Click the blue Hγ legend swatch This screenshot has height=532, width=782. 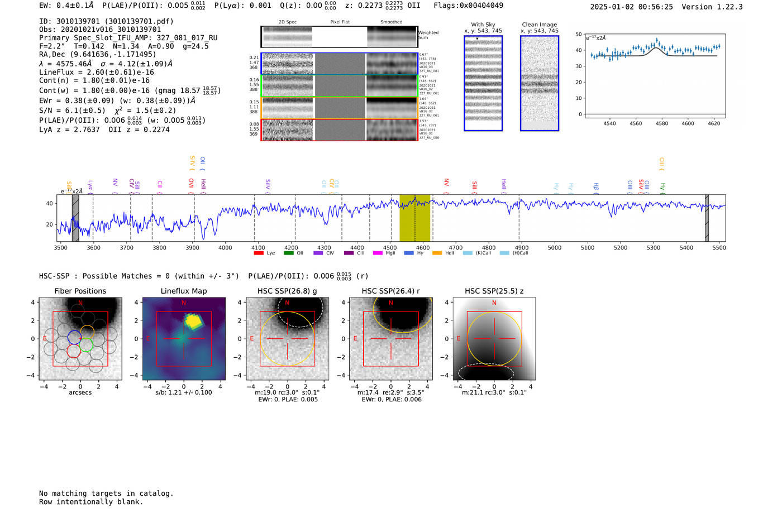pos(409,253)
